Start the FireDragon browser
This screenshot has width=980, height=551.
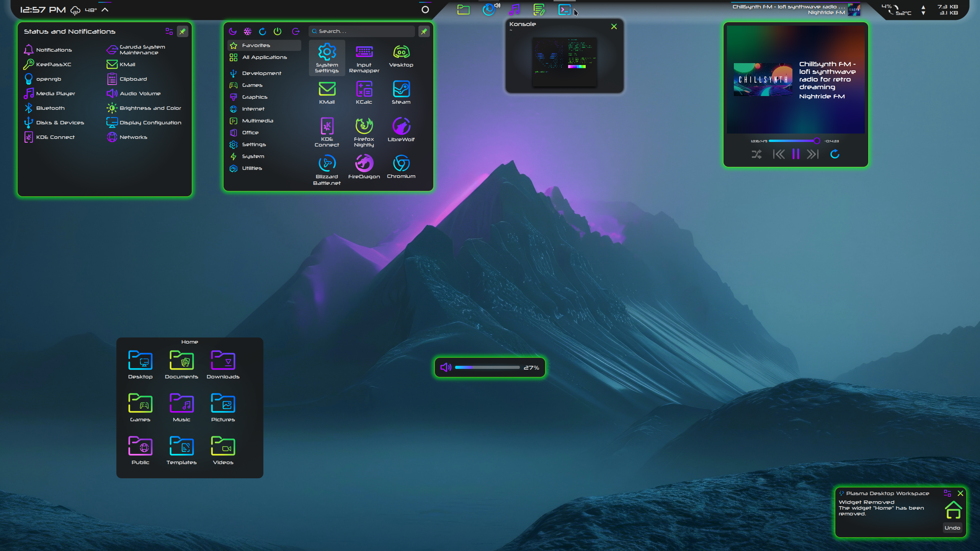coord(364,167)
